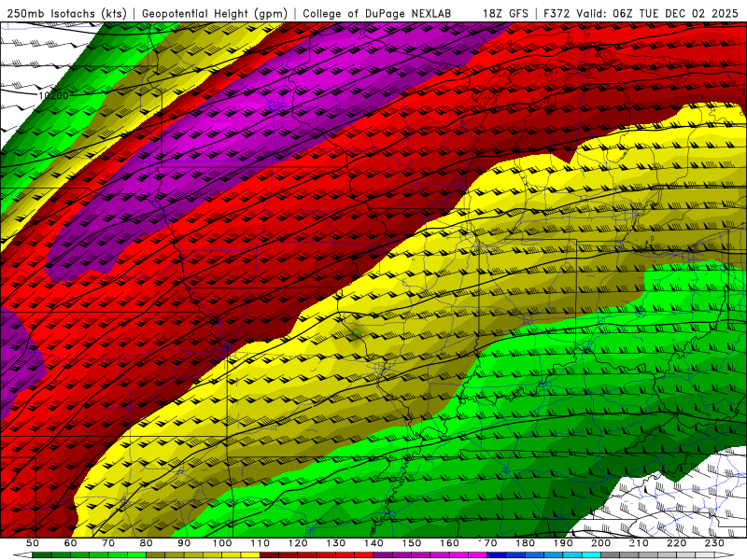Click the '18Z GFS' model run label
This screenshot has width=747, height=560.
(x=505, y=13)
